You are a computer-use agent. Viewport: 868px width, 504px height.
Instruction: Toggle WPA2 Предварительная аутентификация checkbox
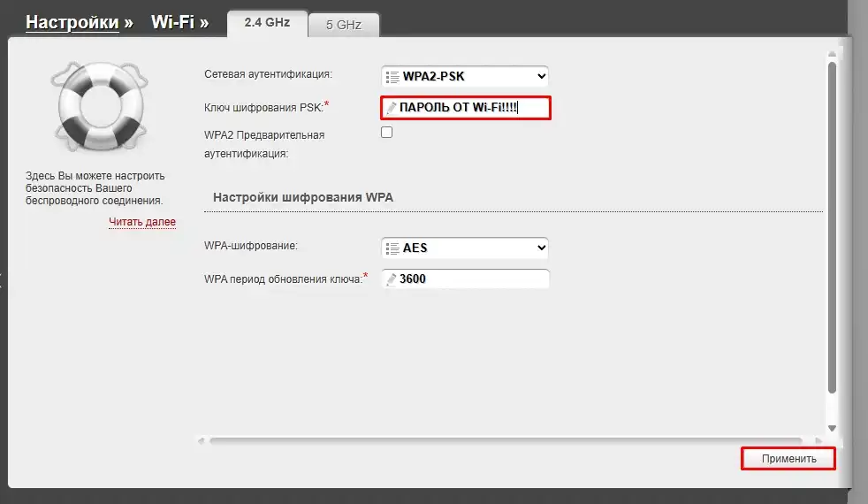point(386,132)
